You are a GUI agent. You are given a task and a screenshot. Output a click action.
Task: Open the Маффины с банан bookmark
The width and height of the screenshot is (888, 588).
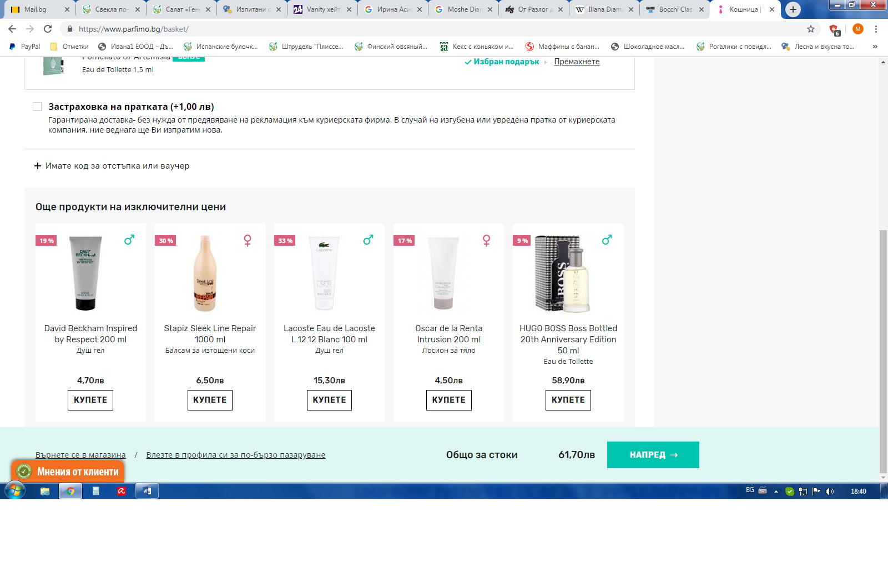coord(563,47)
